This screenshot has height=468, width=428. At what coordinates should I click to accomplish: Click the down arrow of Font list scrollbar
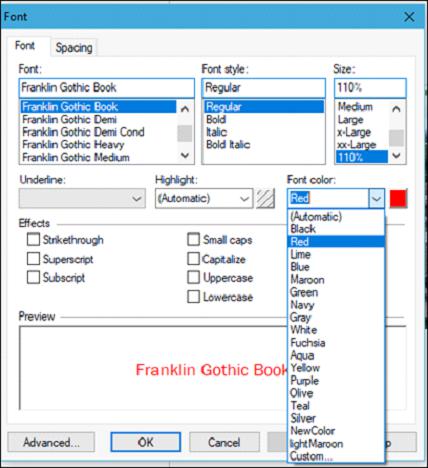pos(185,155)
